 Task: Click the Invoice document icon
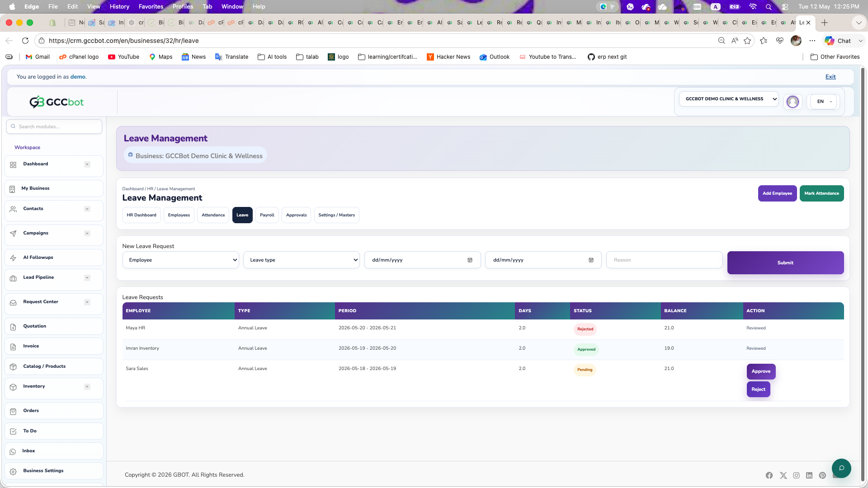click(13, 347)
